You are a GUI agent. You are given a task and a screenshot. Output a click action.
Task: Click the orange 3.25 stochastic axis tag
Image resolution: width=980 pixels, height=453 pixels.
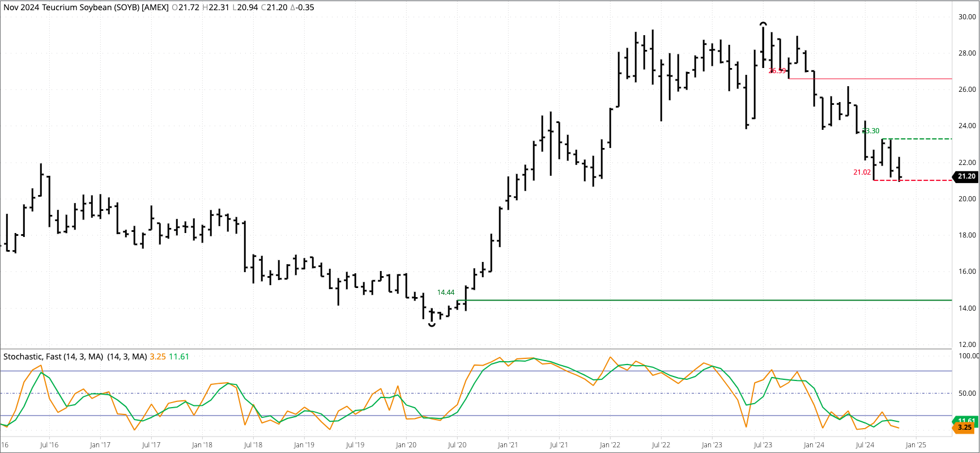[x=965, y=427]
